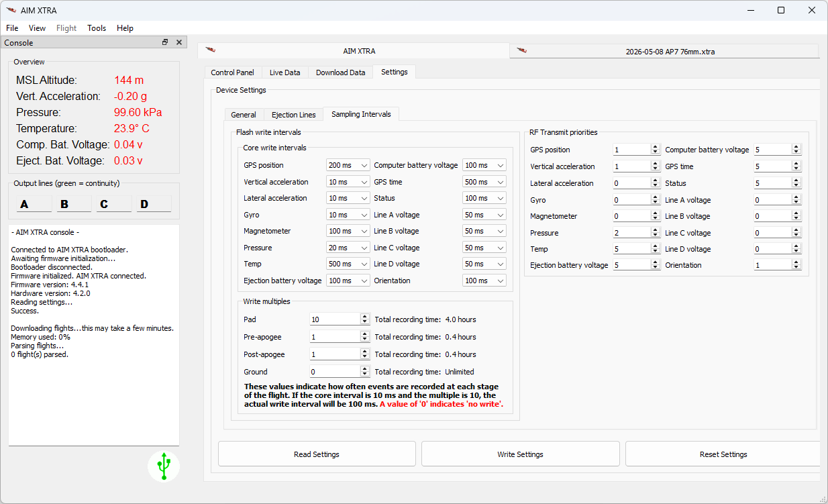The width and height of the screenshot is (828, 504).
Task: Switch to the 2026-05-08 AP7 76mm.xtra tab
Action: pyautogui.click(x=664, y=51)
